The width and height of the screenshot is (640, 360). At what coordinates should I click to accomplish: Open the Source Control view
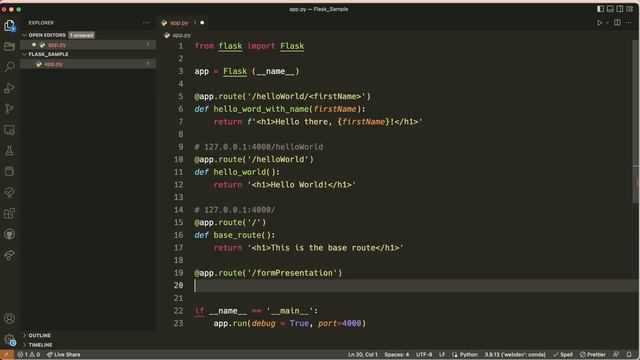coord(9,109)
